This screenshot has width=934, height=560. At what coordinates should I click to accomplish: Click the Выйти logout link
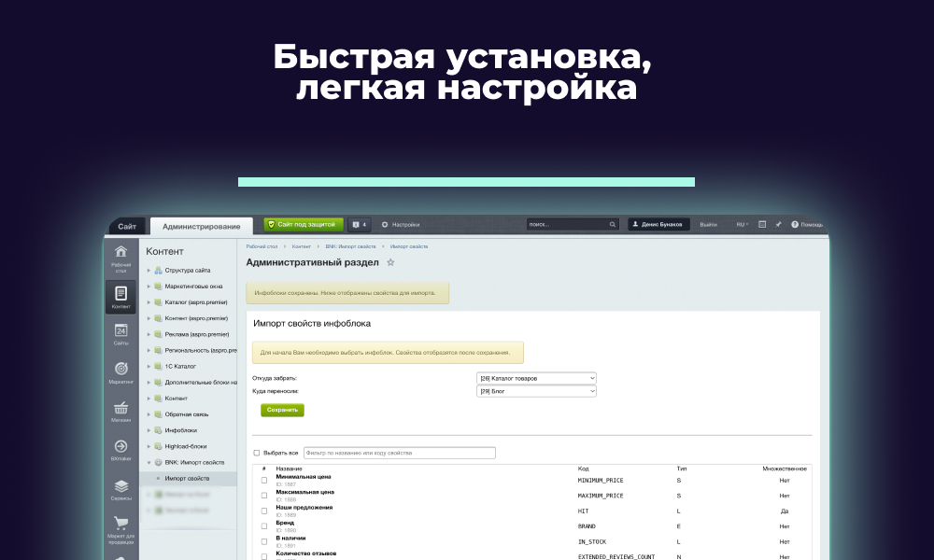[709, 225]
